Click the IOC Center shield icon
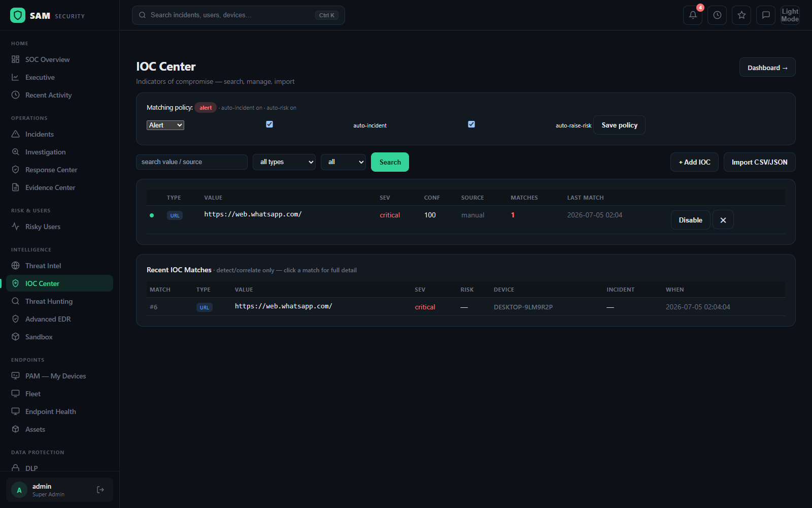This screenshot has height=508, width=812. (x=16, y=283)
